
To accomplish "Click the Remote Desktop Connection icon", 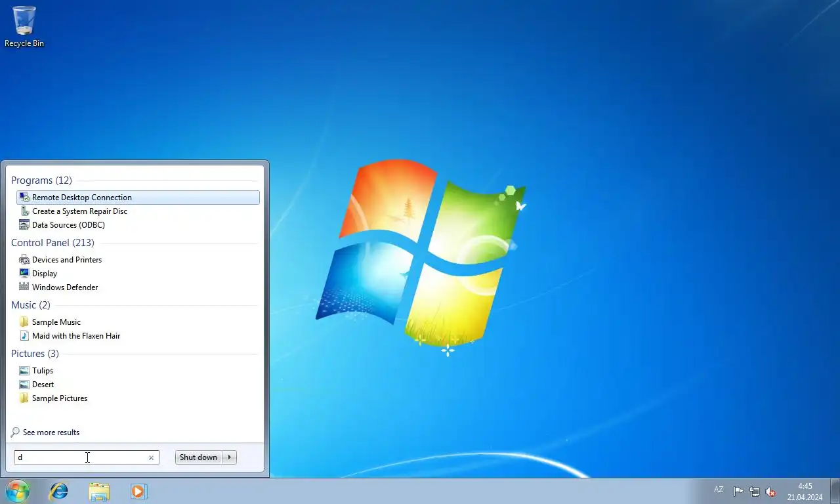I will [x=24, y=198].
